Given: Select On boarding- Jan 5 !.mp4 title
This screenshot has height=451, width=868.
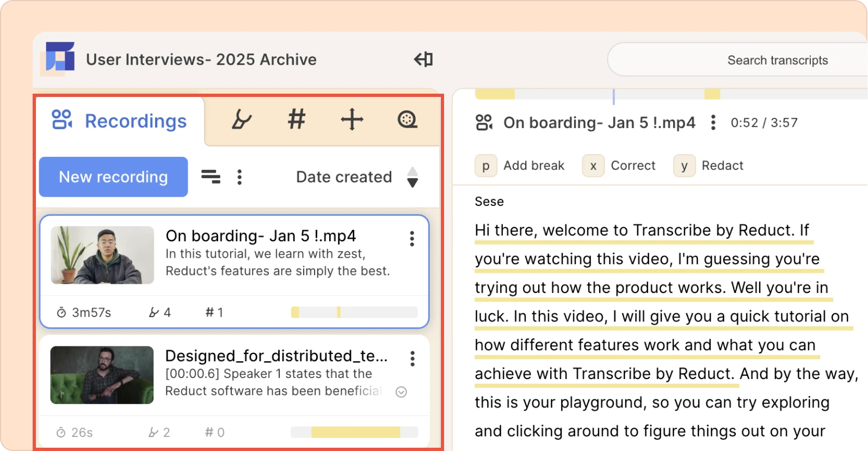Looking at the screenshot, I should pyautogui.click(x=261, y=236).
